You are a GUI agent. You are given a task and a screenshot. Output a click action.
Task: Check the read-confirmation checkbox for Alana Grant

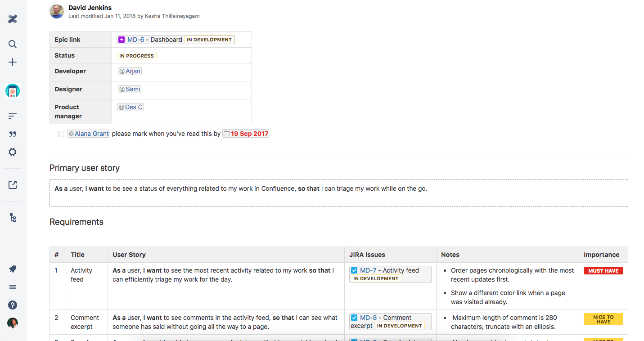click(x=61, y=134)
